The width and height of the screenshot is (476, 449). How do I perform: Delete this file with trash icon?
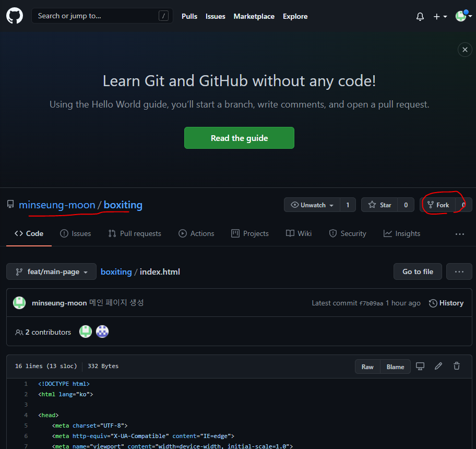click(x=457, y=366)
